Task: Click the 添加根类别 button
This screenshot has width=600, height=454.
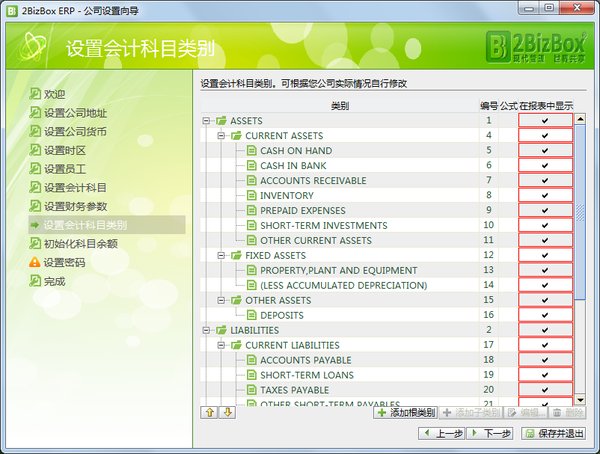Action: click(x=406, y=412)
